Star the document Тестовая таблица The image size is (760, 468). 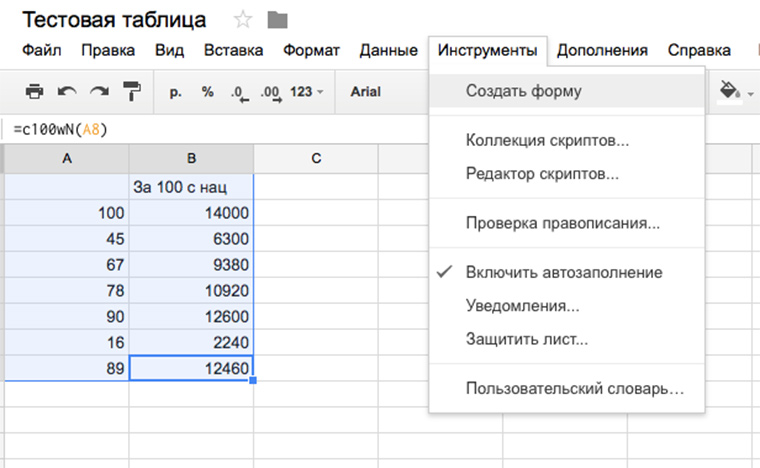(x=242, y=20)
